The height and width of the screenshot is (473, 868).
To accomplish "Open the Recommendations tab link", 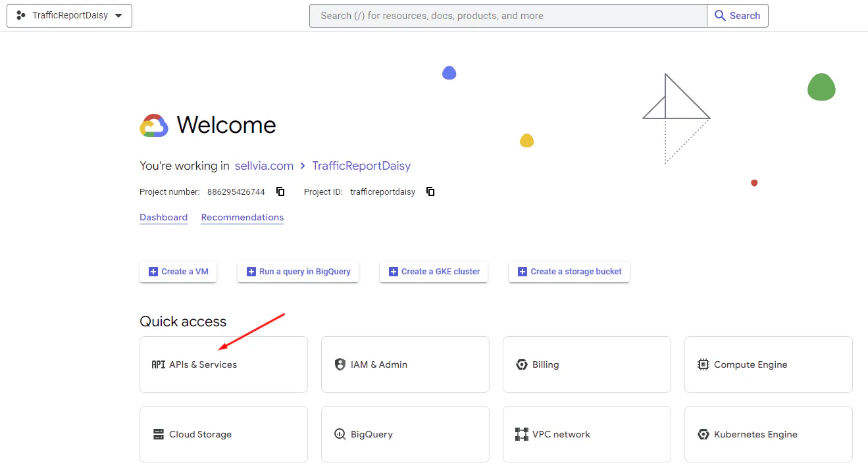I will (x=242, y=217).
